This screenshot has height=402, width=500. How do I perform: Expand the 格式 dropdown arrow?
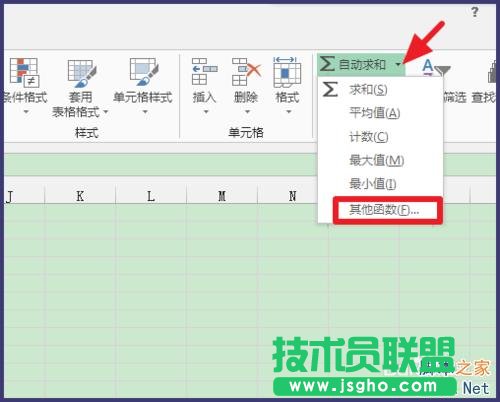tap(289, 112)
